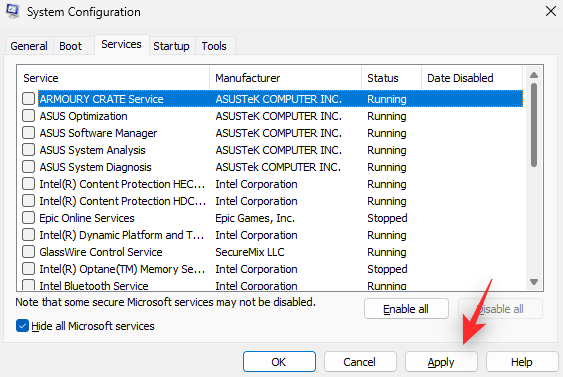Switch to the General tab
This screenshot has height=377, width=563.
coord(29,46)
